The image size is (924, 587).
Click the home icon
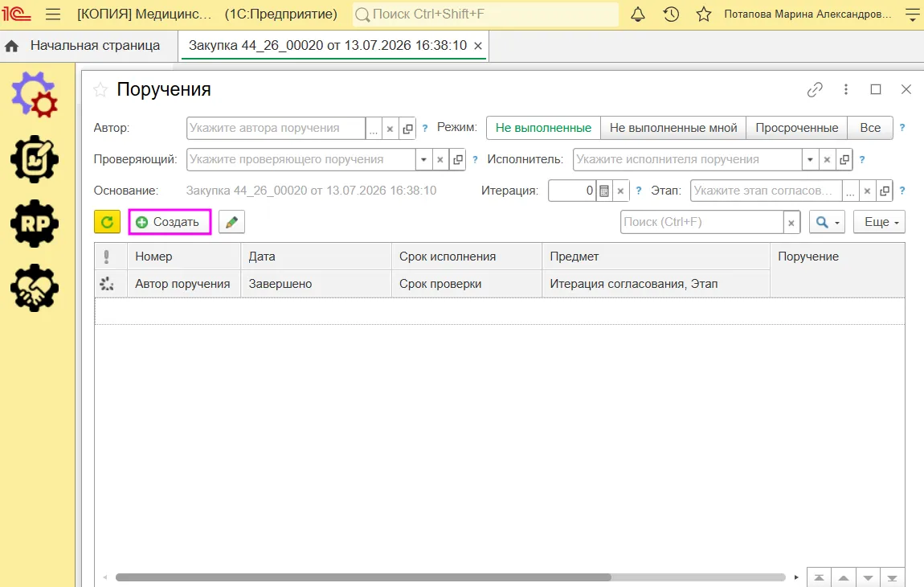pyautogui.click(x=12, y=46)
